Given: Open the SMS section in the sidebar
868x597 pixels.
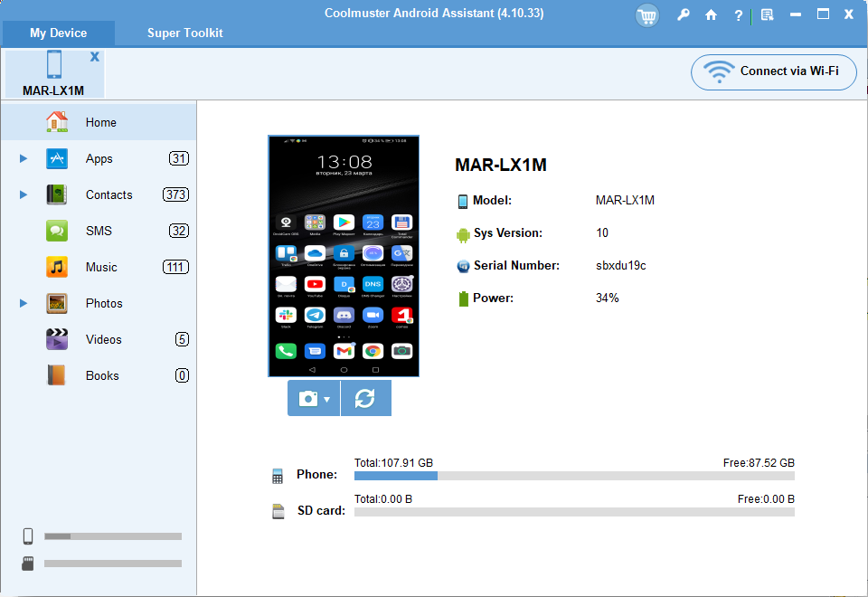Looking at the screenshot, I should (x=99, y=231).
